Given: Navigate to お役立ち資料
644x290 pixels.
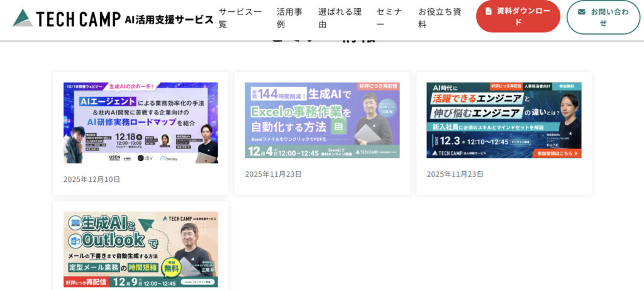Looking at the screenshot, I should 440,18.
